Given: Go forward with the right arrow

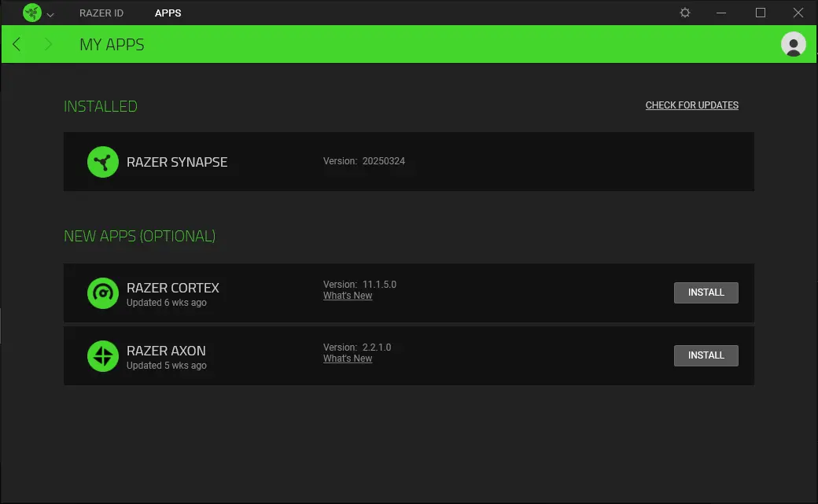Looking at the screenshot, I should click(48, 44).
